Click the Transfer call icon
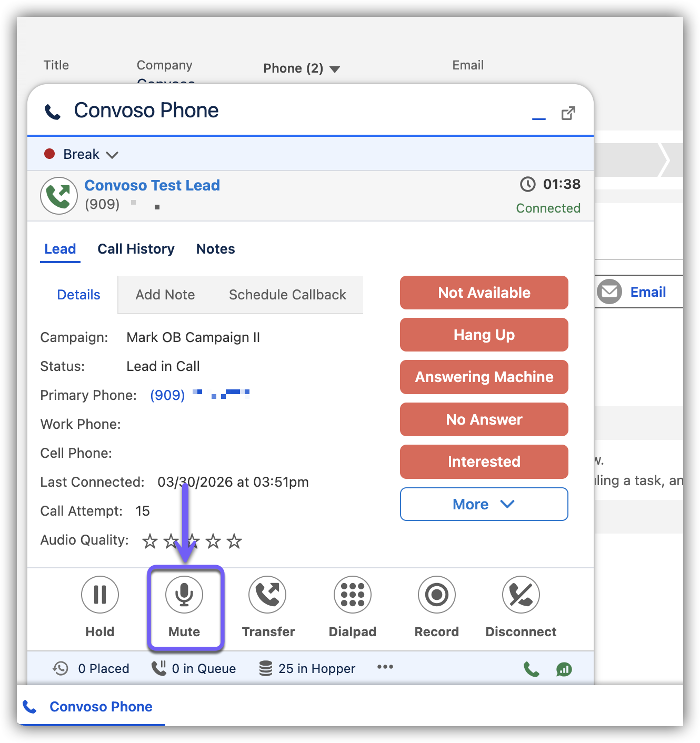This screenshot has width=700, height=743. 267,595
